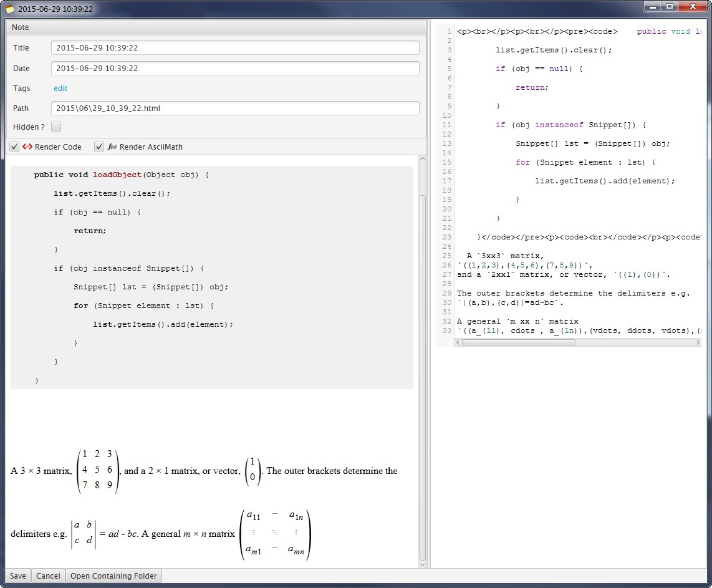Maximize the note window
Image resolution: width=712 pixels, height=588 pixels.
[x=670, y=6]
